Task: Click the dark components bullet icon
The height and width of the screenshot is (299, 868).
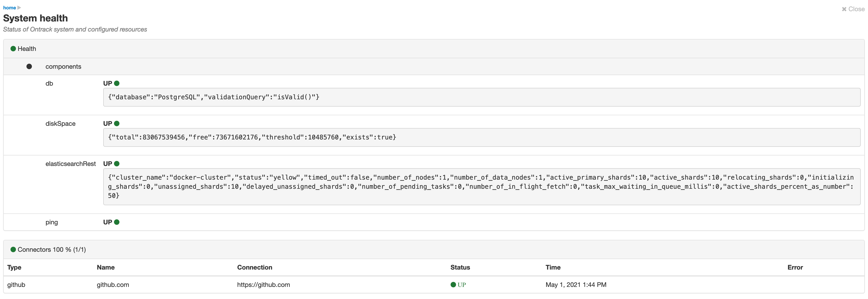Action: [29, 66]
